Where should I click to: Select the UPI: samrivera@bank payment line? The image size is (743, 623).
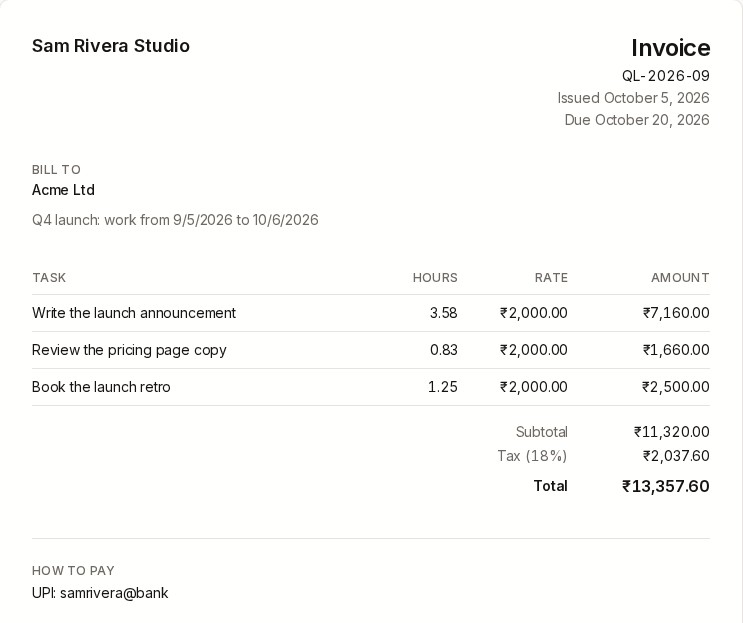click(x=100, y=593)
